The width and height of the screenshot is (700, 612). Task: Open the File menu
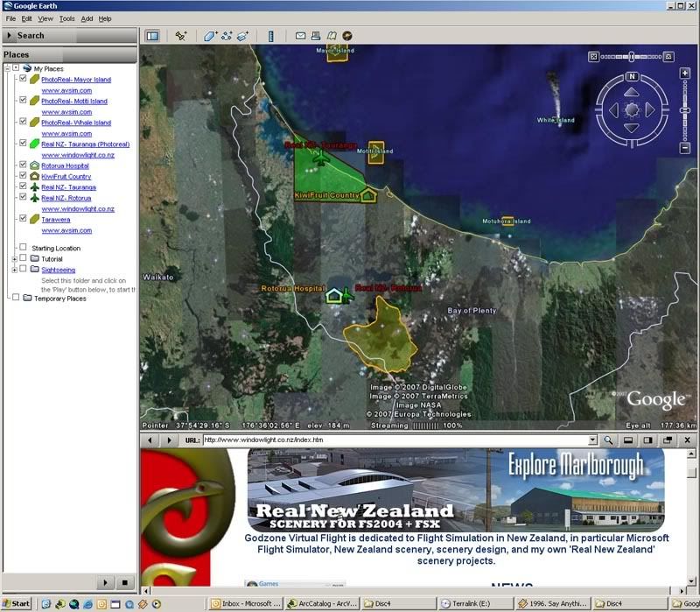[10, 18]
